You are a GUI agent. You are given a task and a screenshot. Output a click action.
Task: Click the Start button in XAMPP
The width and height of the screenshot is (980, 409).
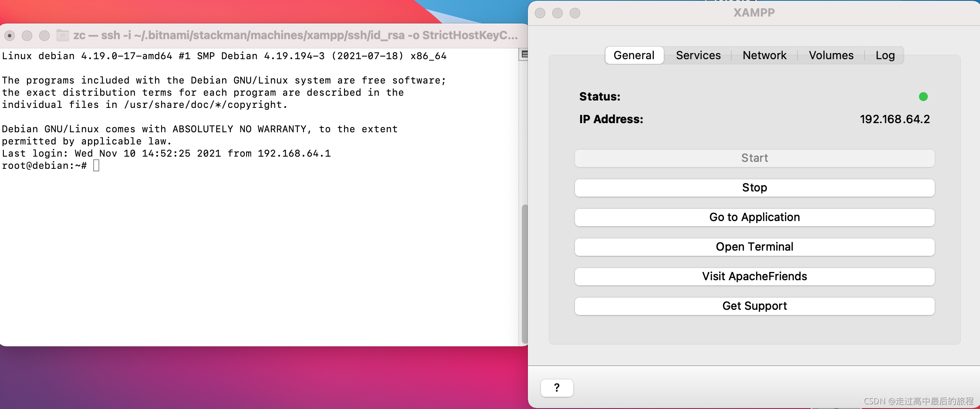tap(754, 158)
